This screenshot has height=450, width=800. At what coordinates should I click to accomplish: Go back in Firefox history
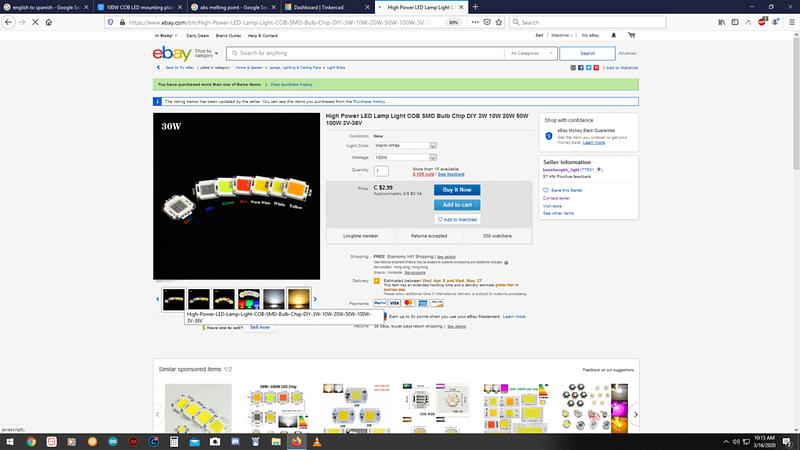click(x=8, y=22)
